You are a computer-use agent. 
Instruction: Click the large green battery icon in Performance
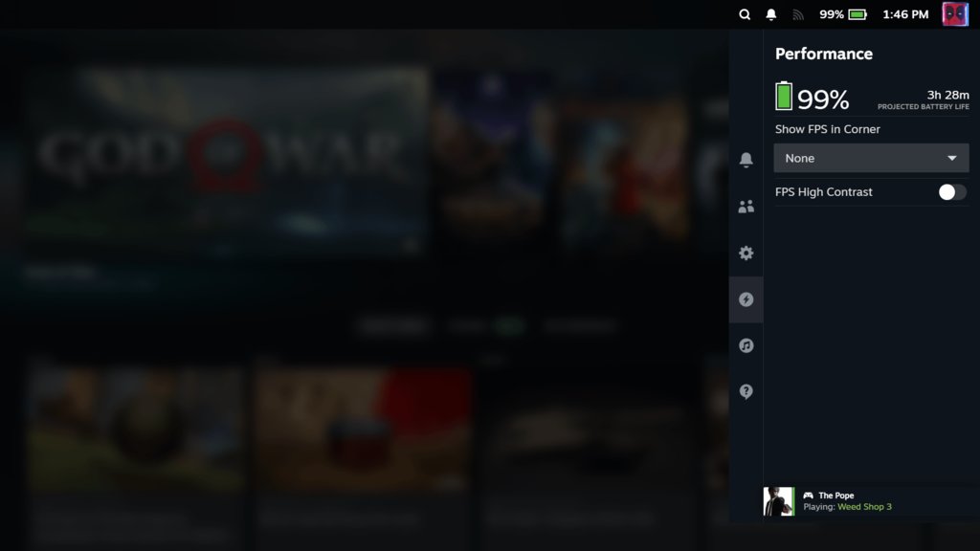tap(784, 97)
